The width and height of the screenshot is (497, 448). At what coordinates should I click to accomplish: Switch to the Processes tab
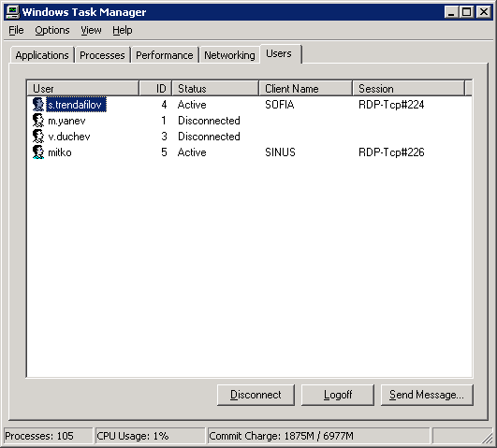pyautogui.click(x=102, y=55)
